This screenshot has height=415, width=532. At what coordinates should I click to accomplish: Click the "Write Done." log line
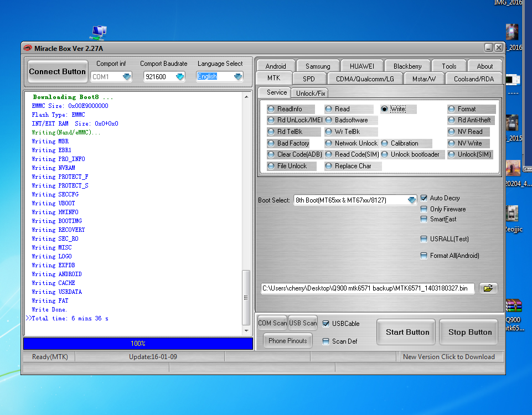pyautogui.click(x=49, y=309)
